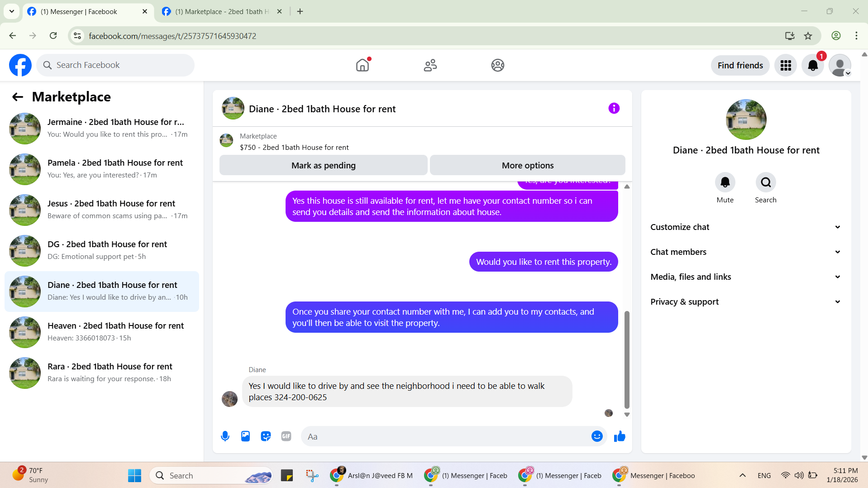Attach a photo with the image icon

click(245, 436)
